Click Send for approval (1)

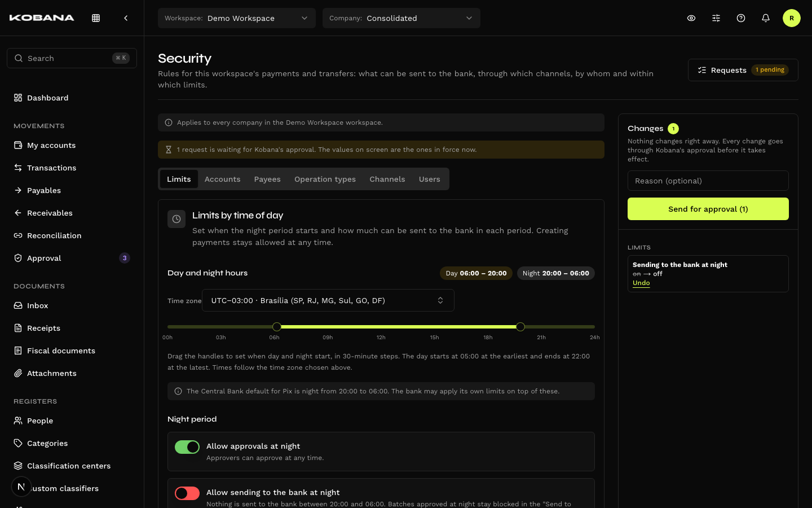(708, 209)
